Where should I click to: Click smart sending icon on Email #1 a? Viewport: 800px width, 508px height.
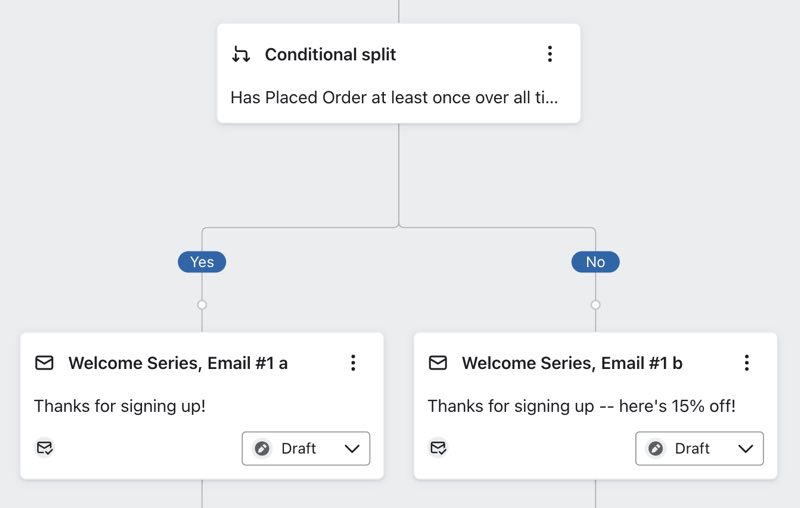coord(44,448)
